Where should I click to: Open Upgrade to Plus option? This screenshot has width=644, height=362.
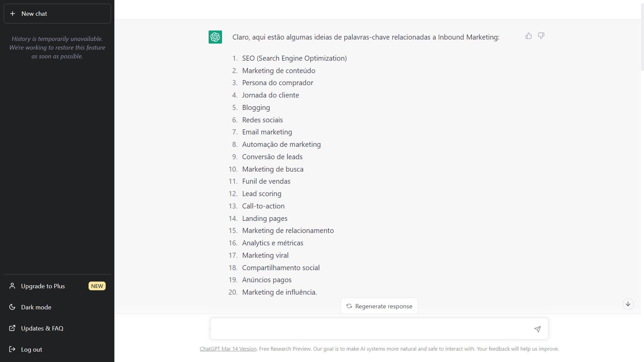(43, 286)
